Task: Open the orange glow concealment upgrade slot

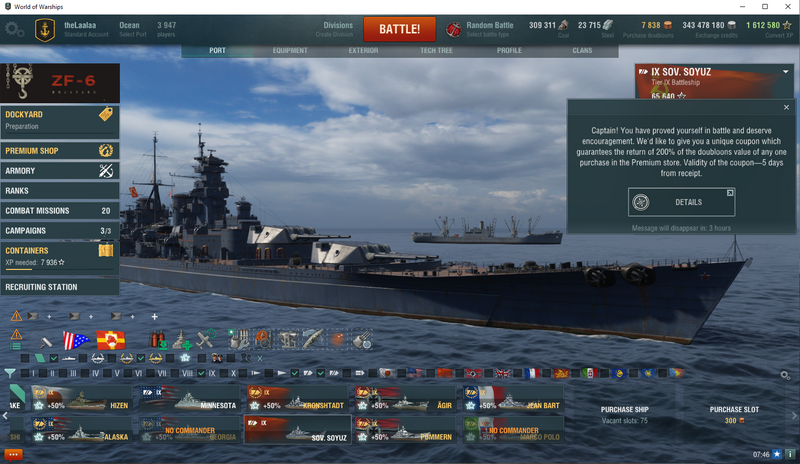Action: click(x=337, y=339)
